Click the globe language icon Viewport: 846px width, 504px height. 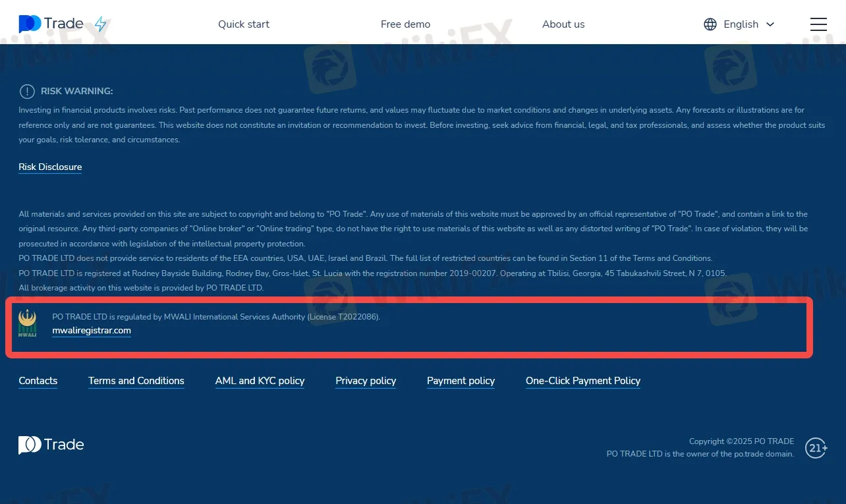point(710,24)
